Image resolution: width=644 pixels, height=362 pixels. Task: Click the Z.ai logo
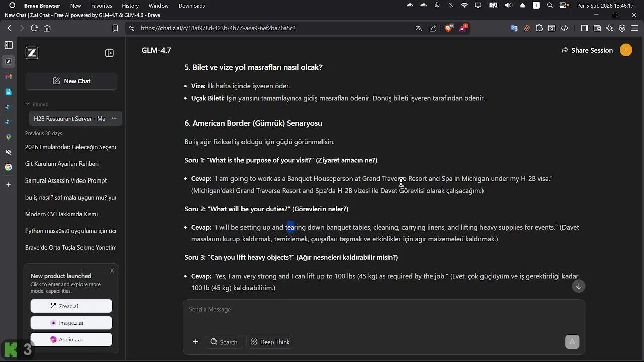click(32, 53)
